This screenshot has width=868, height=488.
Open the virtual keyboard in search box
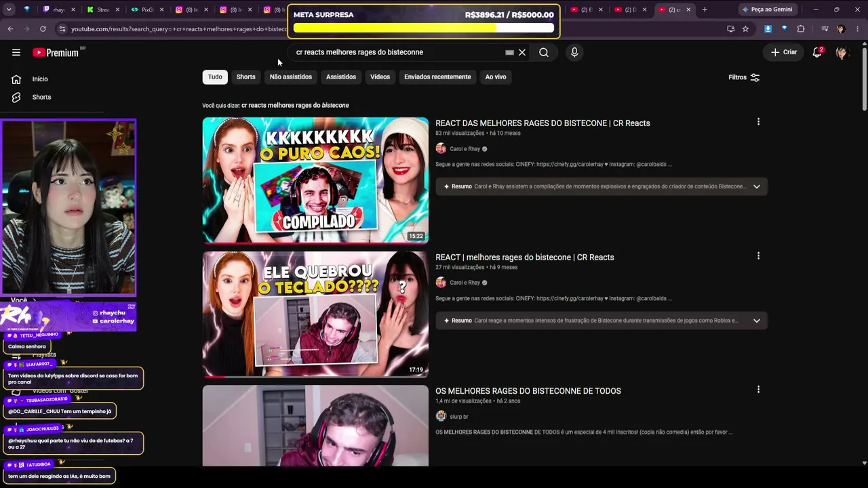[510, 52]
